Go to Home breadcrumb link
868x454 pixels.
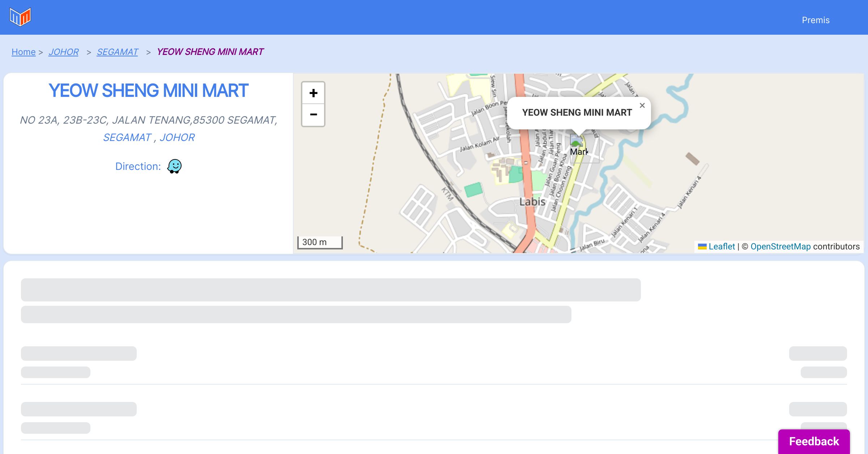(x=24, y=52)
